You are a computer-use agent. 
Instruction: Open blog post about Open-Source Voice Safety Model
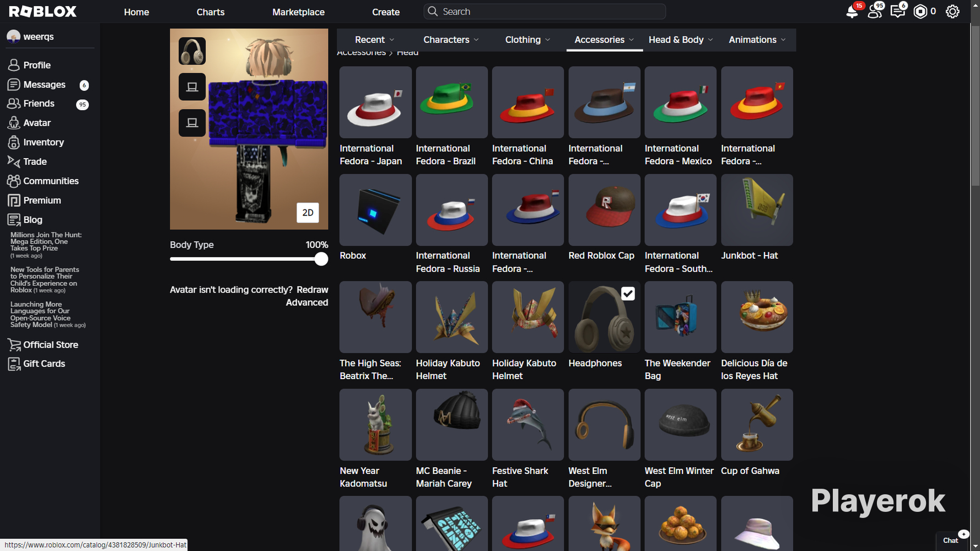point(48,315)
